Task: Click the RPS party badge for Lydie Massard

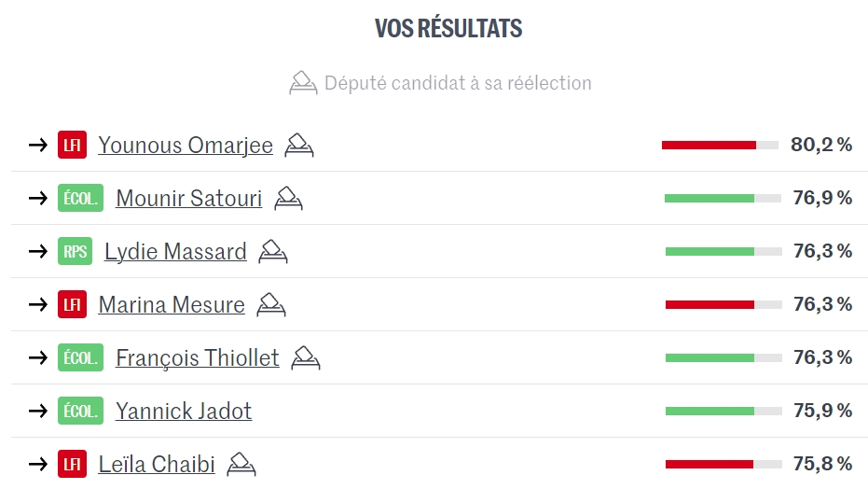Action: pyautogui.click(x=75, y=251)
